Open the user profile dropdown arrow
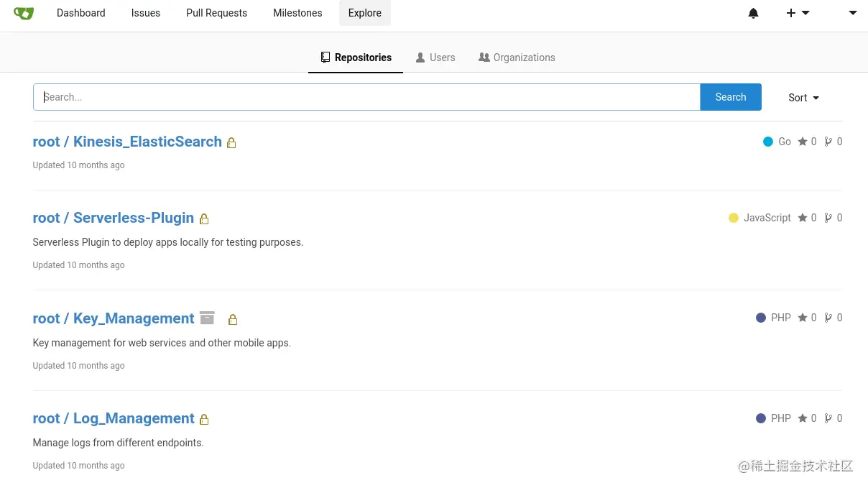The image size is (868, 488). point(853,13)
